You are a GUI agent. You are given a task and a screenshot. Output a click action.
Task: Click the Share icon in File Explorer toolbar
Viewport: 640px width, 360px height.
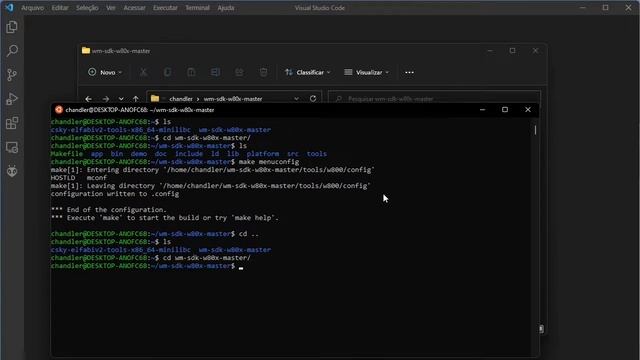point(239,72)
